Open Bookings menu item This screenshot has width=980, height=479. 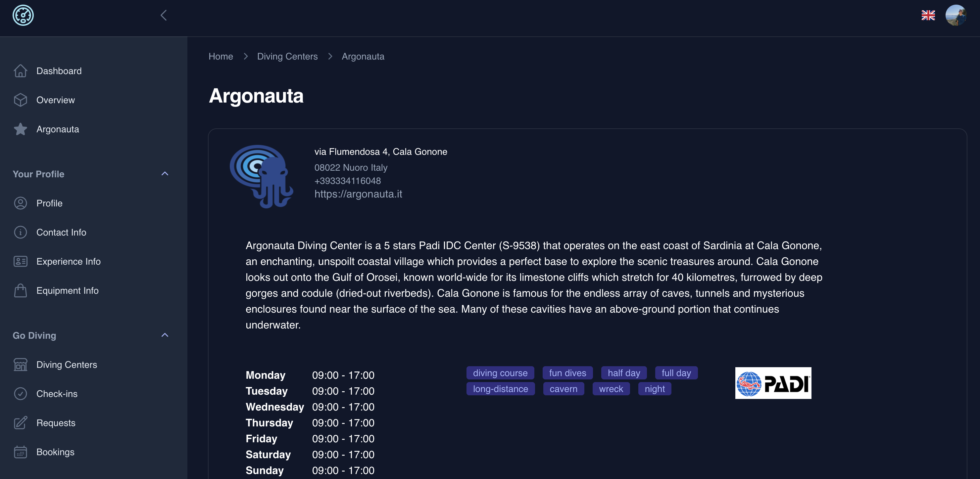[56, 452]
